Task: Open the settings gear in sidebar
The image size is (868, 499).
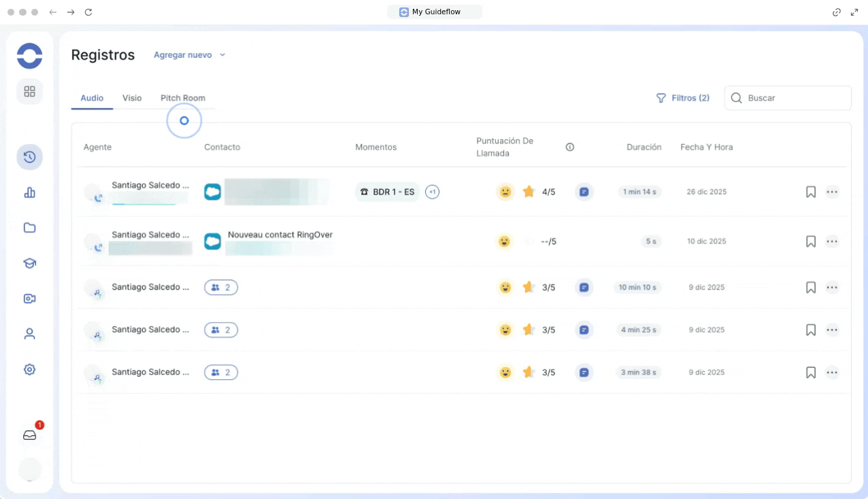Action: click(29, 369)
